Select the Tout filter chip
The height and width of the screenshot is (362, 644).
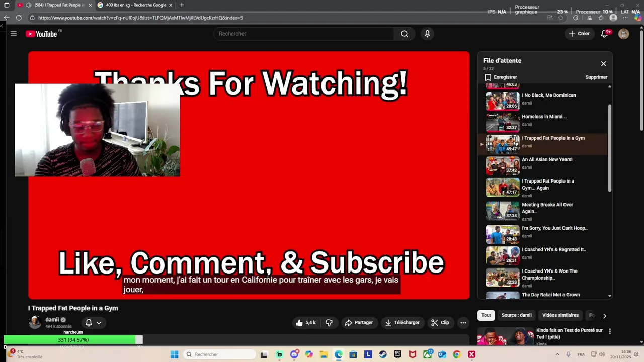486,315
